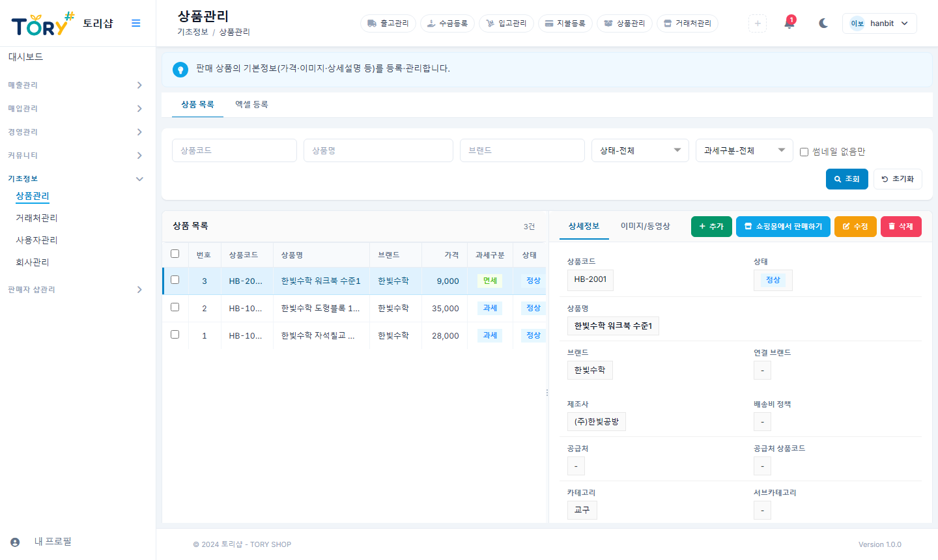938x560 pixels.
Task: Click the lightbulb info icon in banner
Action: pyautogui.click(x=180, y=69)
